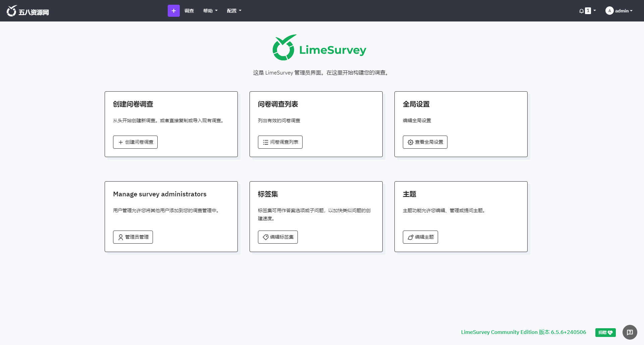The image size is (644, 345).
Task: Open the 调查 menu item
Action: [189, 11]
